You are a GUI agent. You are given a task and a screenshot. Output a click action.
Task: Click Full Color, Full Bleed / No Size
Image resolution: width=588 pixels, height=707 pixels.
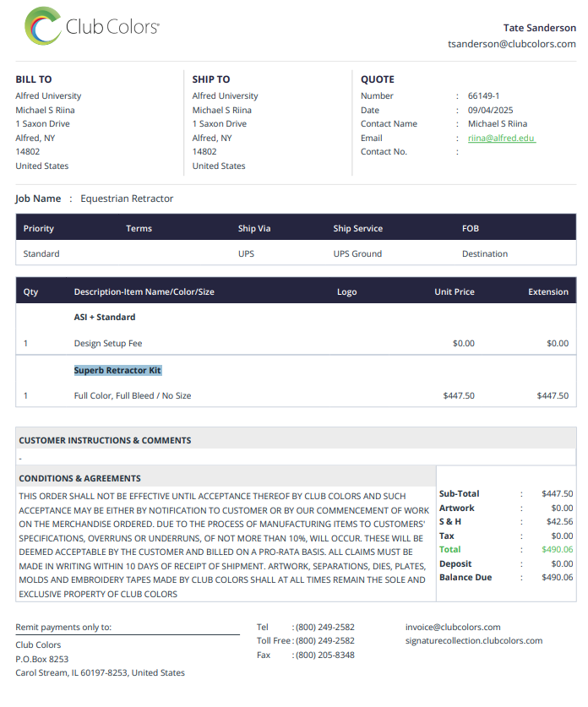[132, 395]
